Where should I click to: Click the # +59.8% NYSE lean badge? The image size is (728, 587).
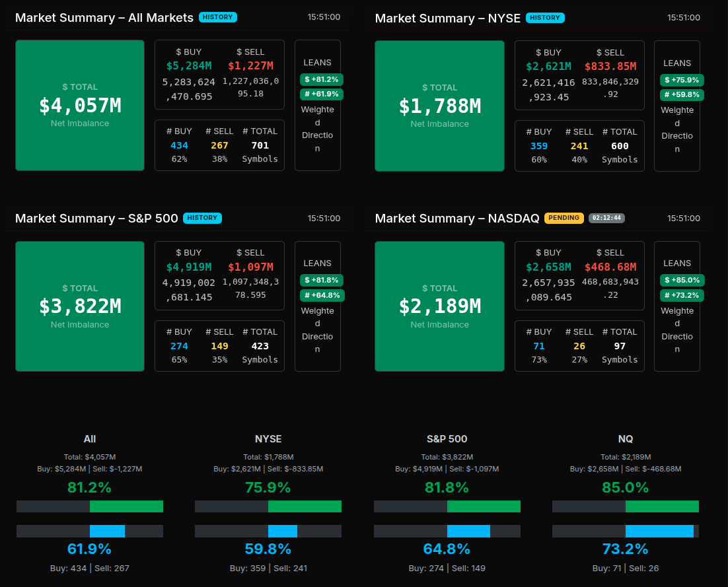click(x=681, y=95)
